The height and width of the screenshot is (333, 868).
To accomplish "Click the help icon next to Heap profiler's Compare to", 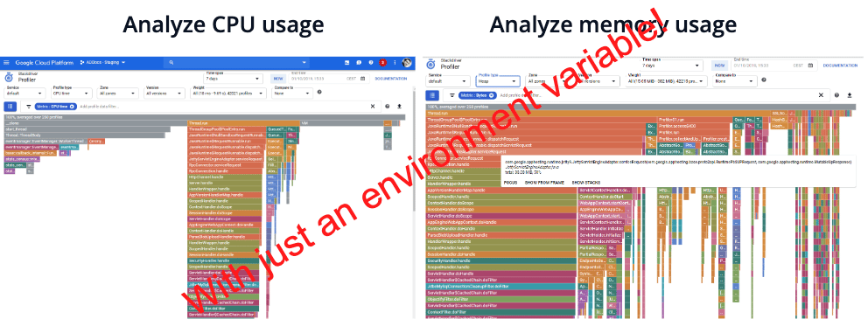I will click(764, 80).
